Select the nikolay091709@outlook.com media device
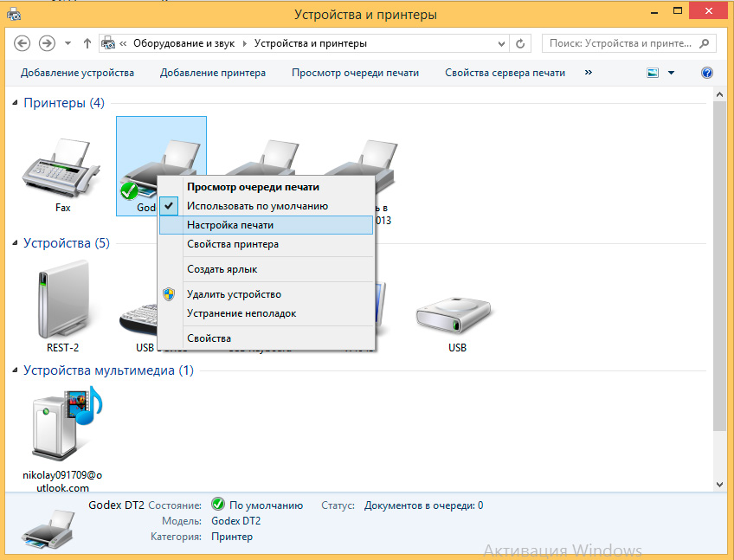Screen dimensions: 734x560 pyautogui.click(x=68, y=422)
